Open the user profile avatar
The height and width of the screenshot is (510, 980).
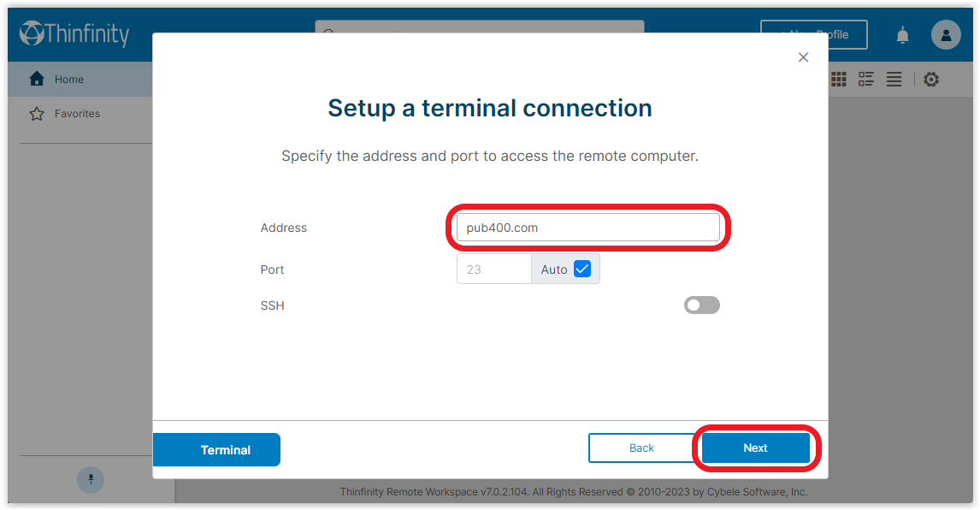pyautogui.click(x=946, y=34)
